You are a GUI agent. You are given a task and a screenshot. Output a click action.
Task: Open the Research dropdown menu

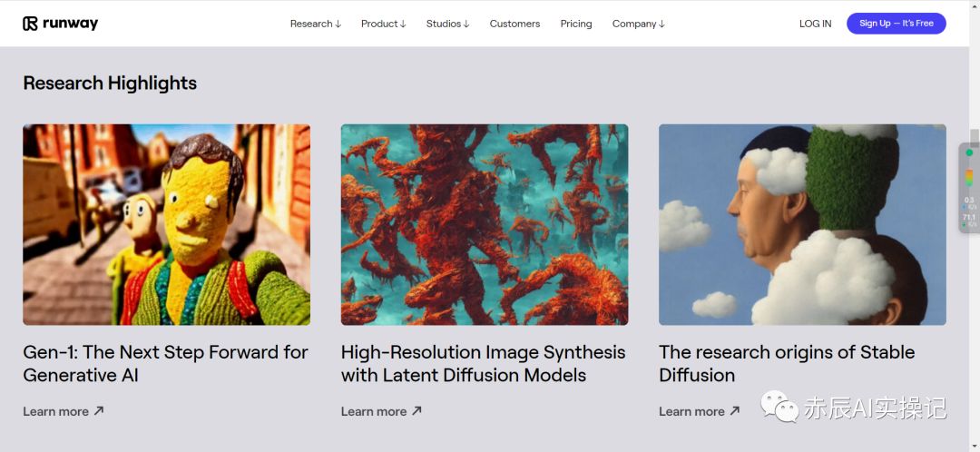tap(315, 24)
